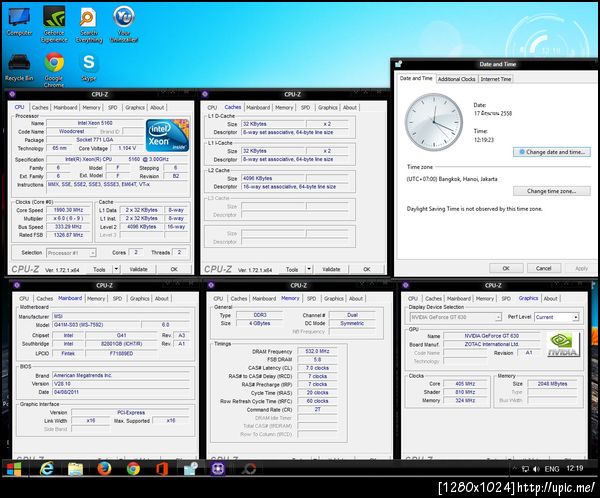Select the Internet Time tab
600x498 pixels.
pyautogui.click(x=496, y=79)
